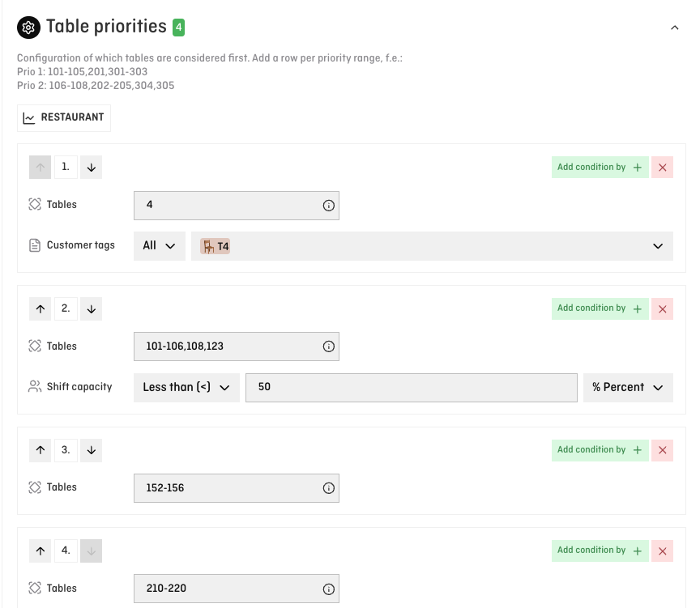
Task: Click the chart icon inside the RESTAURANT button
Action: pyautogui.click(x=31, y=117)
